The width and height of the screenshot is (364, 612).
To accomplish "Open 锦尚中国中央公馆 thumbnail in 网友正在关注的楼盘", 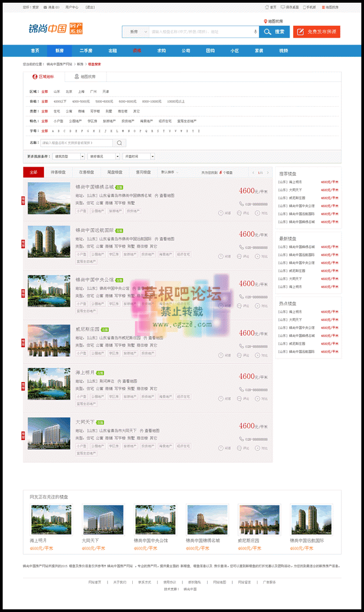I will [155, 519].
